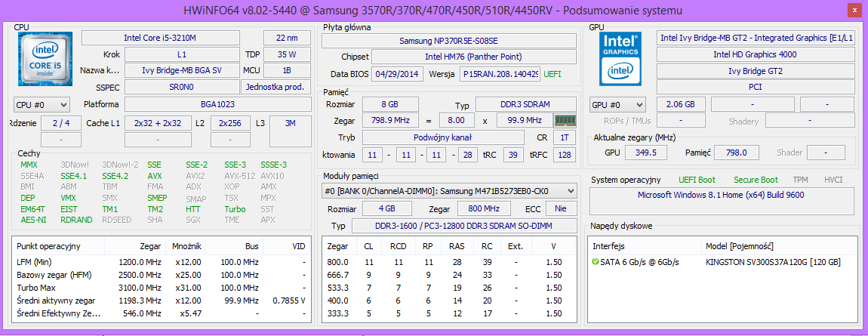Click the Platforma BGA1023 field
This screenshot has width=868, height=336.
(217, 104)
